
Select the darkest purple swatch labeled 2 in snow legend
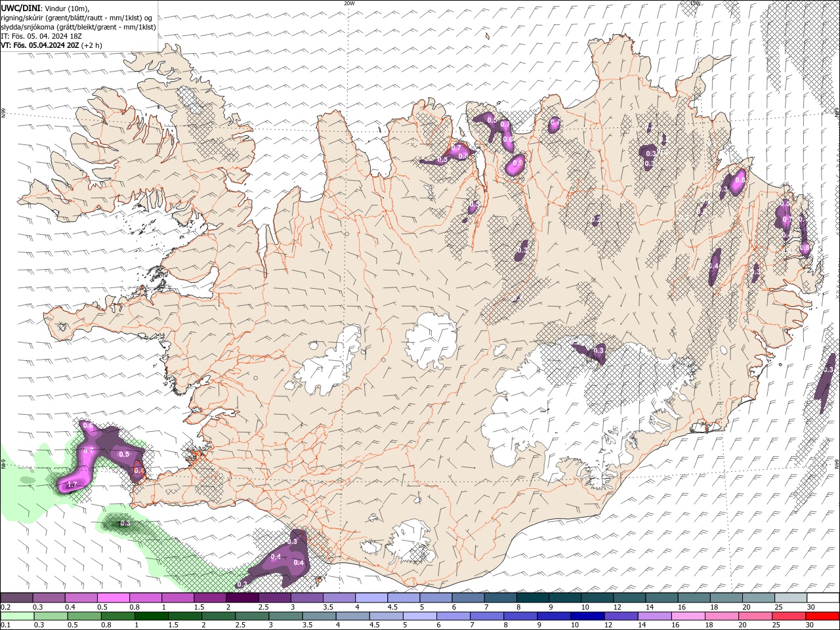click(x=242, y=598)
